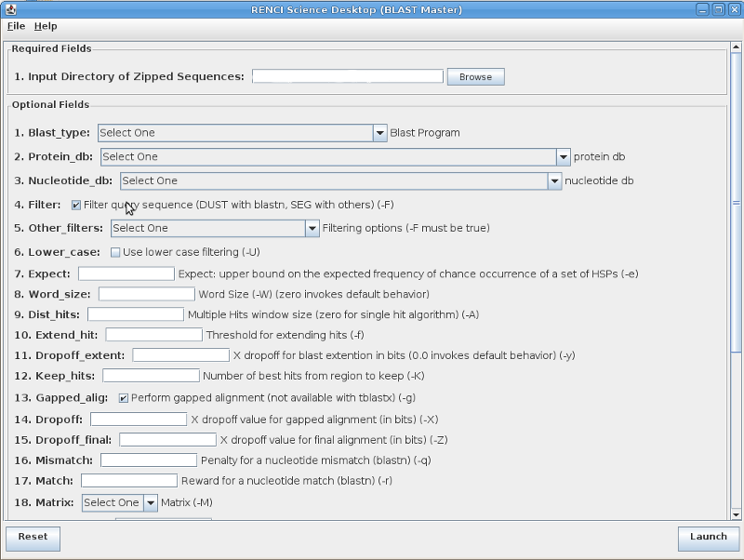Uncheck Perform gapped alignment checkbox

pyautogui.click(x=124, y=398)
